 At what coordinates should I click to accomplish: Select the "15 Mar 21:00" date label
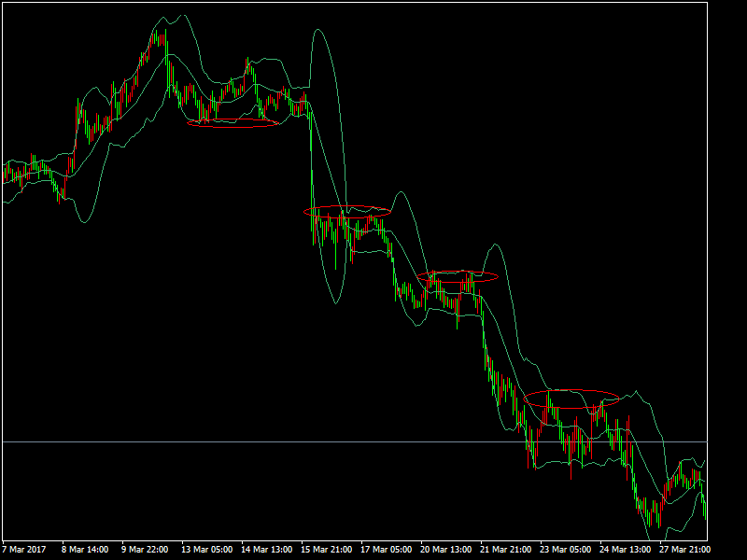[326, 549]
